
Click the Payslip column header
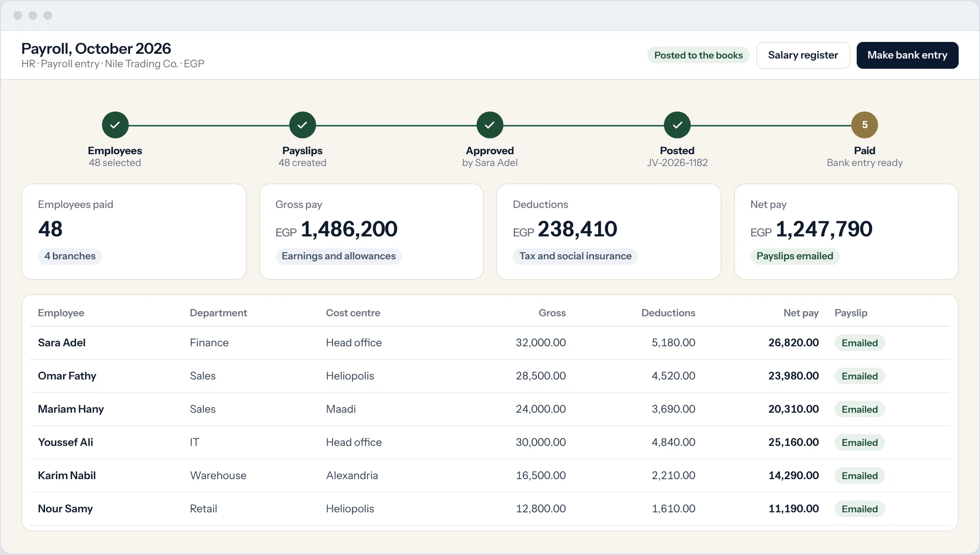pyautogui.click(x=851, y=313)
